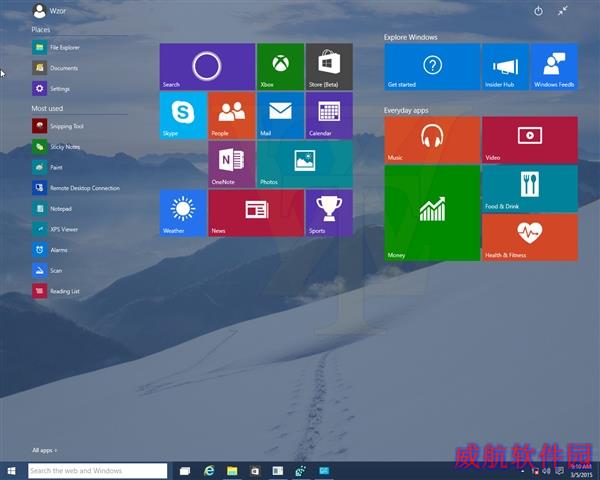The height and width of the screenshot is (480, 600).
Task: Open the Health & Fitness tile
Action: (x=530, y=238)
